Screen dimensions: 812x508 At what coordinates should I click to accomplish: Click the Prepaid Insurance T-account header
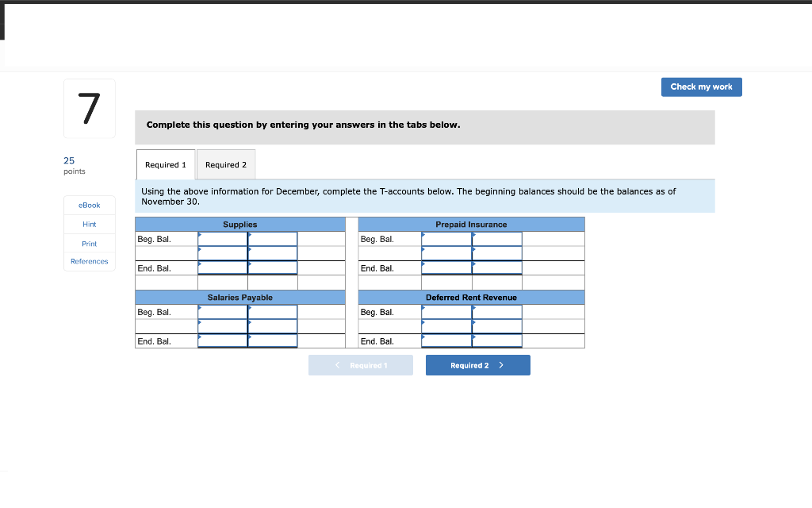click(x=471, y=225)
